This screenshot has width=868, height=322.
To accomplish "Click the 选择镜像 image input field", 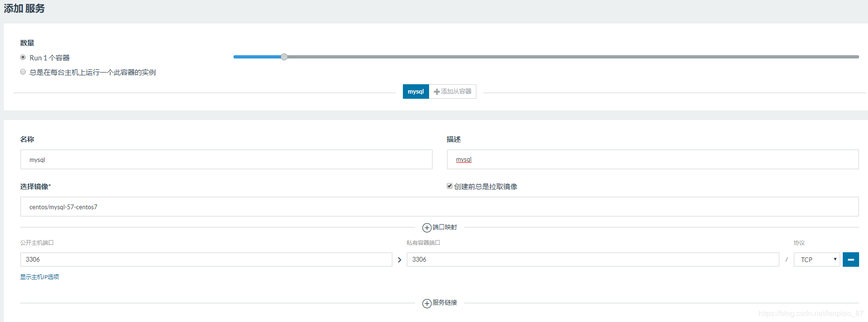I will [x=439, y=207].
